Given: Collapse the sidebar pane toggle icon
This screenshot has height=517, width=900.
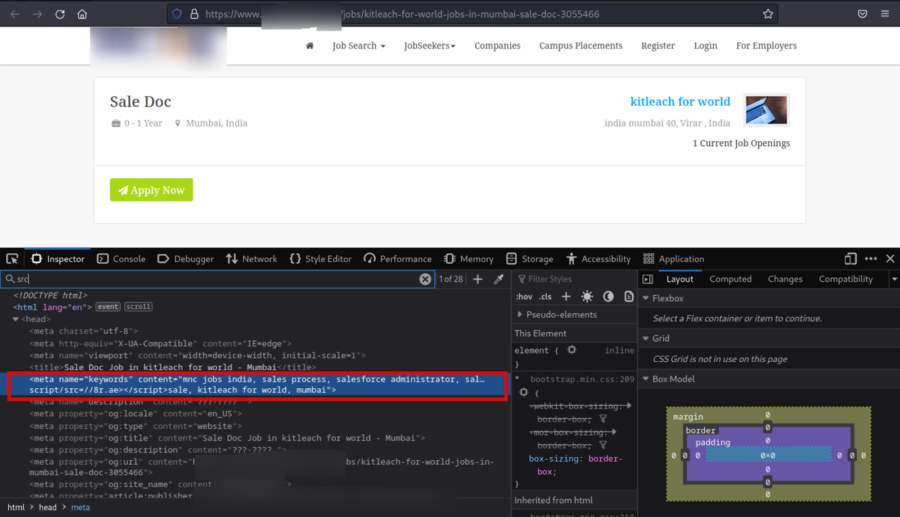Looking at the screenshot, I should pos(648,279).
